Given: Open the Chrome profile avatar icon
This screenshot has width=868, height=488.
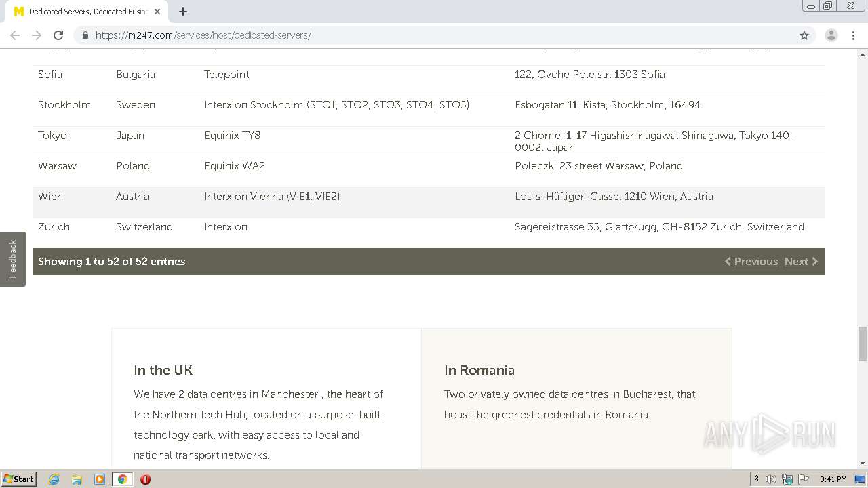Looking at the screenshot, I should 831,35.
